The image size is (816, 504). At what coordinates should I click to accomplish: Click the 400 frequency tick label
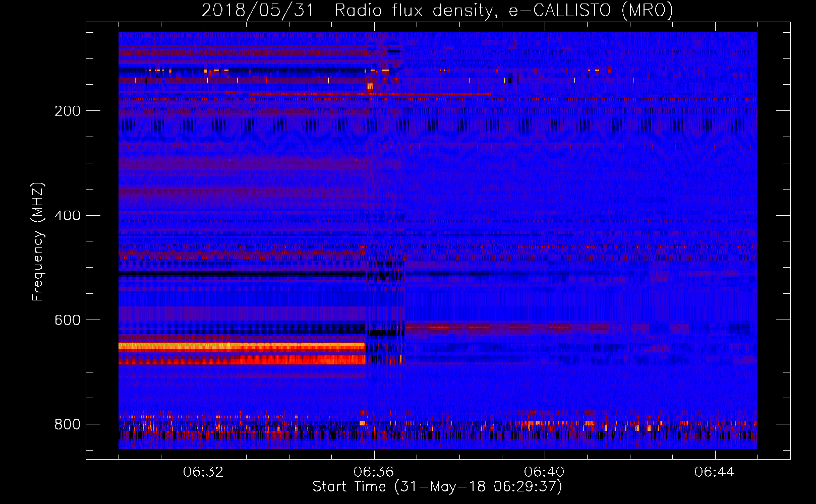pos(68,215)
